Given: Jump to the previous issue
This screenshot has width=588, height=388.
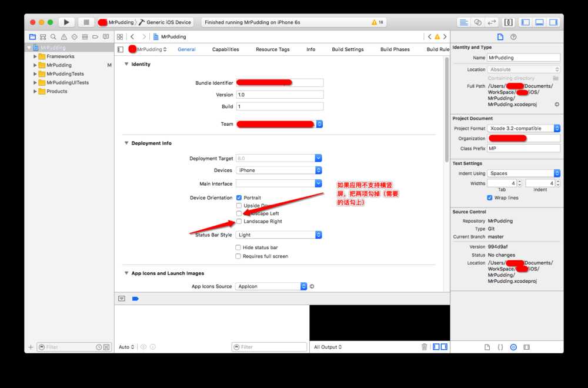Looking at the screenshot, I should 430,36.
